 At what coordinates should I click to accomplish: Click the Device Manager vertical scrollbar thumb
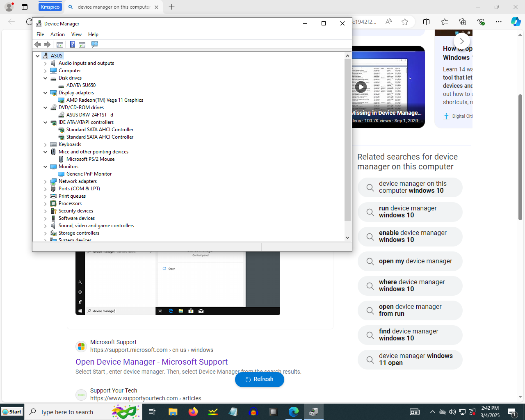click(x=347, y=140)
